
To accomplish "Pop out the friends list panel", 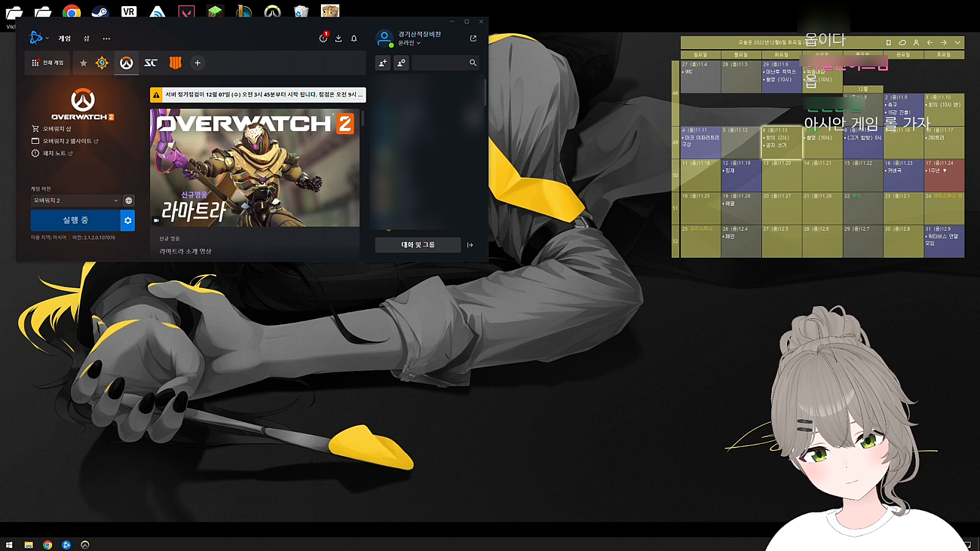I will 473,39.
